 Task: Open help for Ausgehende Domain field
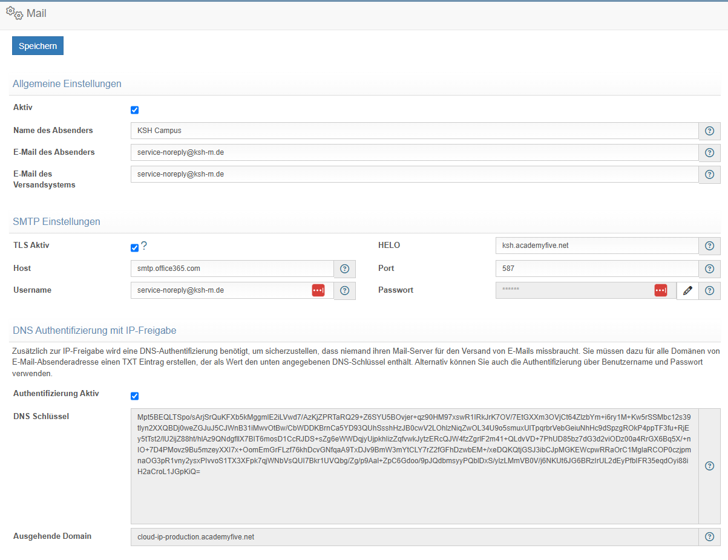[709, 536]
